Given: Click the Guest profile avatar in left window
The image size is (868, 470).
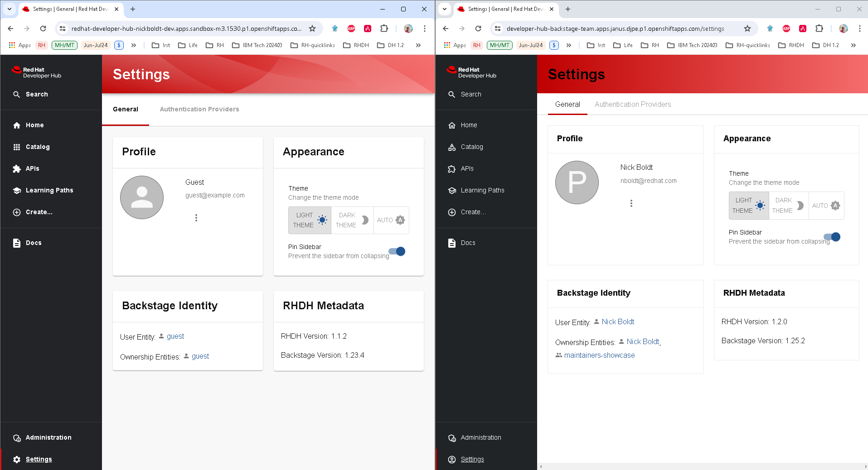Looking at the screenshot, I should [142, 197].
